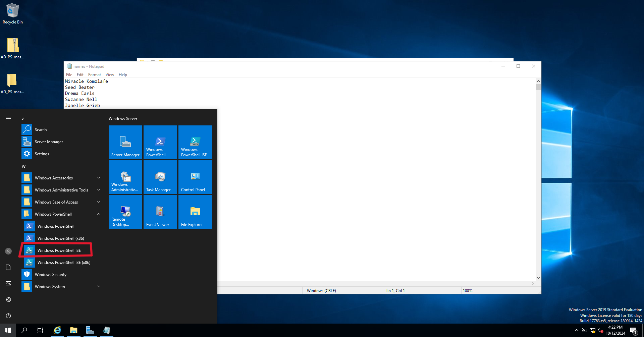Open the Control Panel tile

pos(195,177)
